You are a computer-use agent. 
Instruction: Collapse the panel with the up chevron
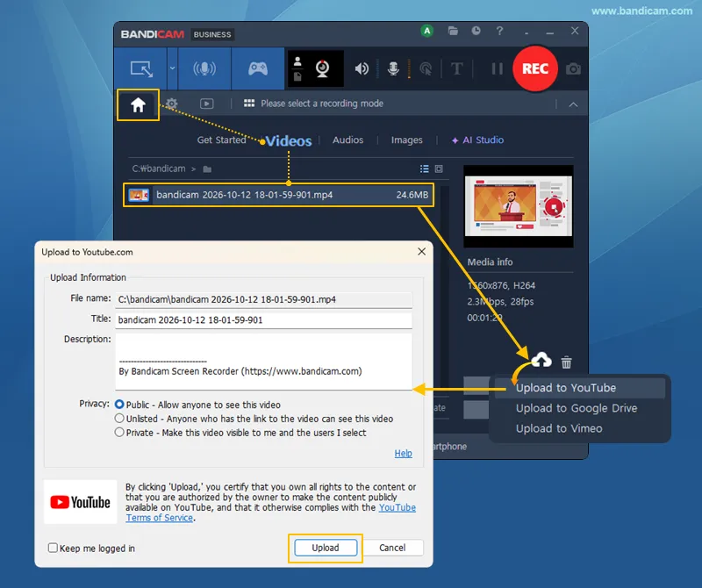pos(573,104)
